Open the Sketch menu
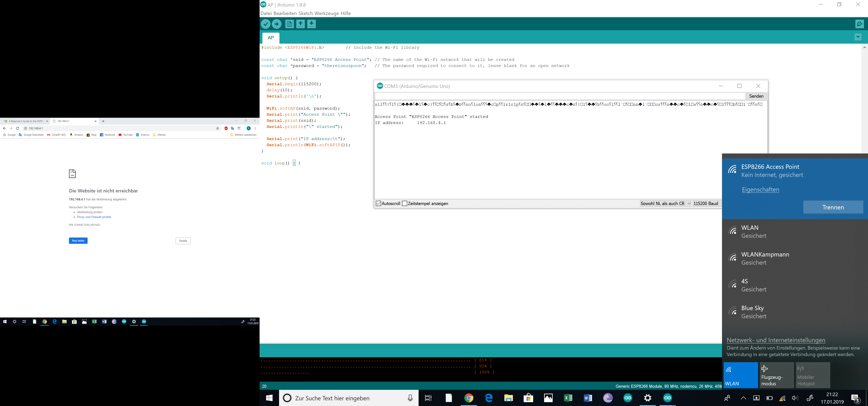Viewport: 868px width, 406px height. 306,13
